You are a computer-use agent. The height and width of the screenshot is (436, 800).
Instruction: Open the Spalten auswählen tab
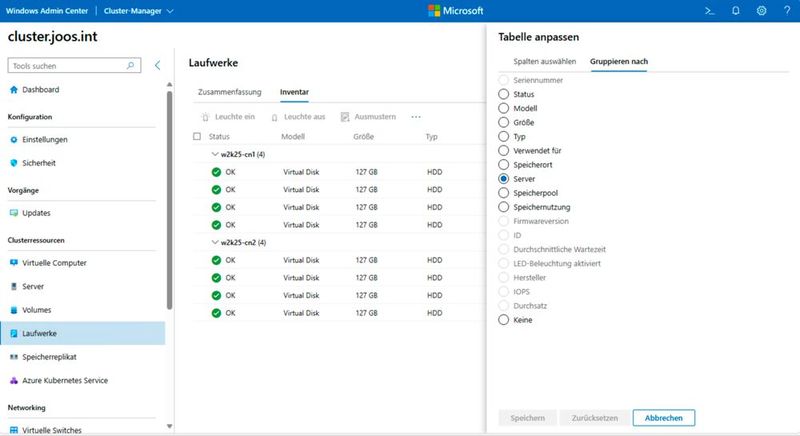(x=544, y=61)
